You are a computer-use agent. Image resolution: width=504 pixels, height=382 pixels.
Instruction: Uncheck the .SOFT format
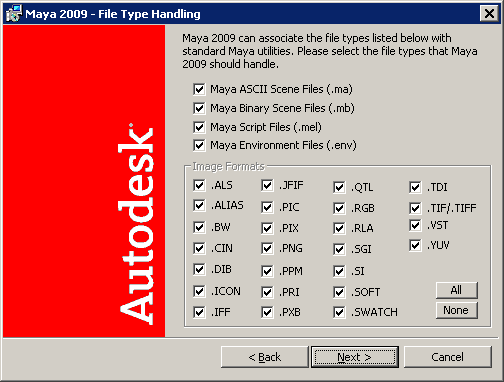(339, 292)
